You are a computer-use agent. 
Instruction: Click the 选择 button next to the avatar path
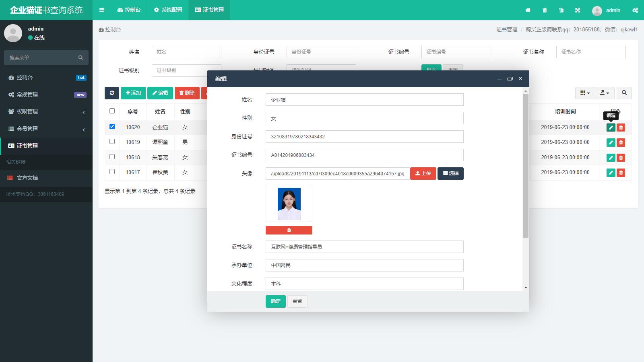450,173
